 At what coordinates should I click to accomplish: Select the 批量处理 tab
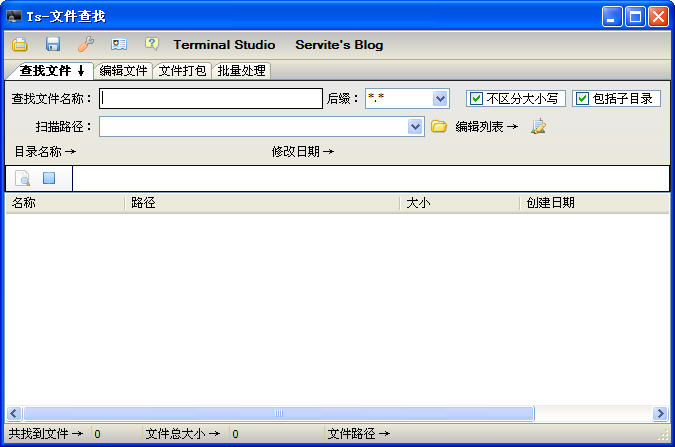[242, 71]
